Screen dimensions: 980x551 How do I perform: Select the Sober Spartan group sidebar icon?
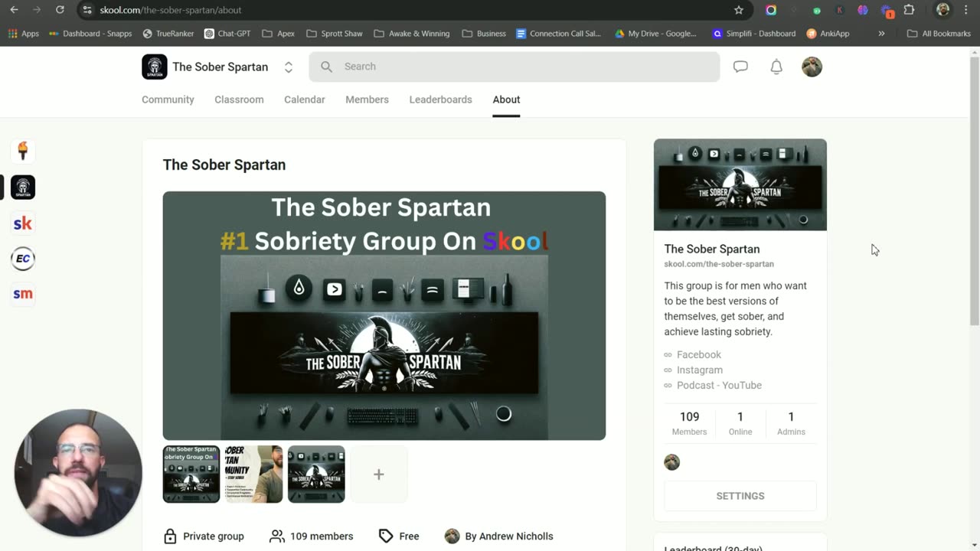[23, 187]
